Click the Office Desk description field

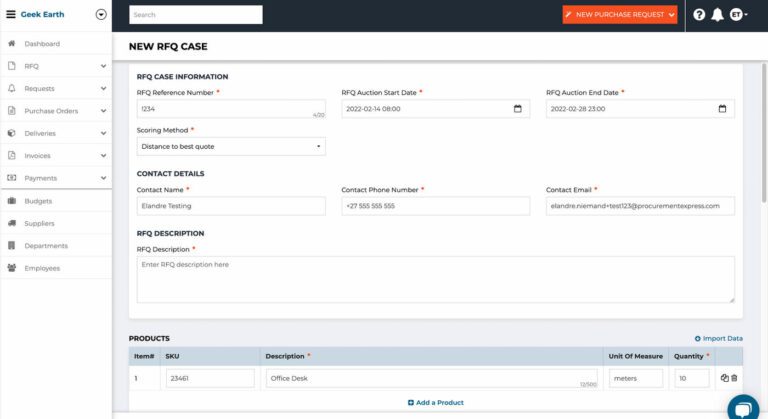[432, 378]
